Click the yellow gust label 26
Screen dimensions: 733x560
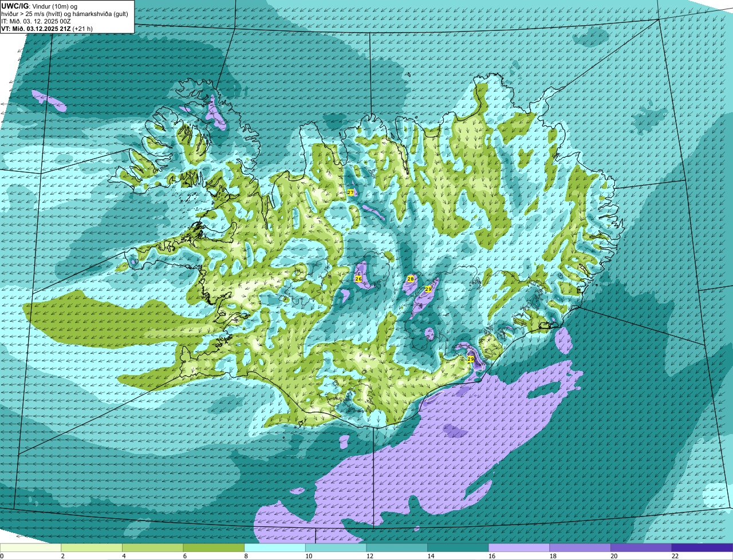(x=358, y=279)
